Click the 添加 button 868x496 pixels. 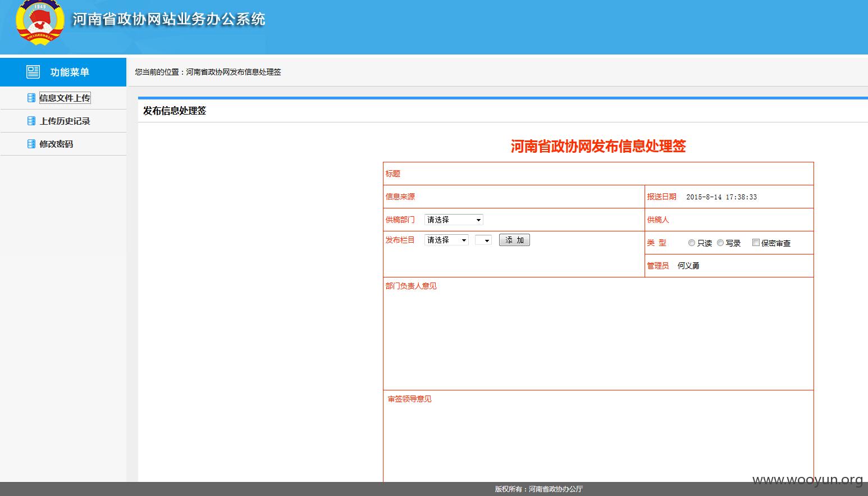[x=514, y=240]
